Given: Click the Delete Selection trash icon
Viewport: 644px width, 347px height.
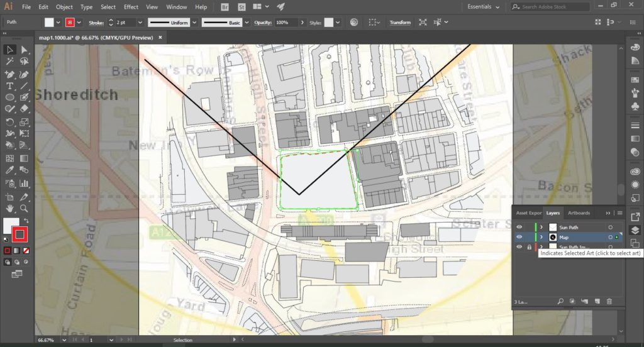Looking at the screenshot, I should click(609, 301).
